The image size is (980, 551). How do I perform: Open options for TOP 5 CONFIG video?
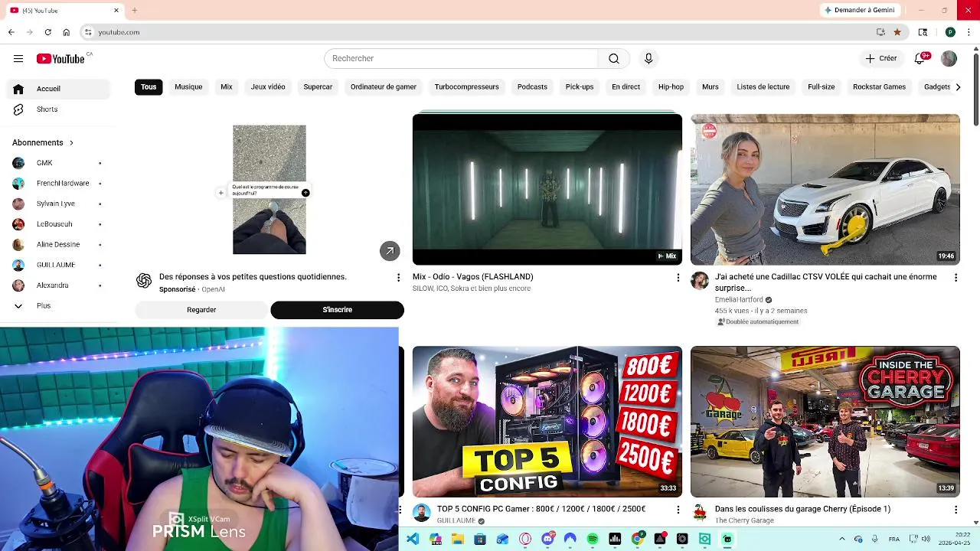(678, 509)
